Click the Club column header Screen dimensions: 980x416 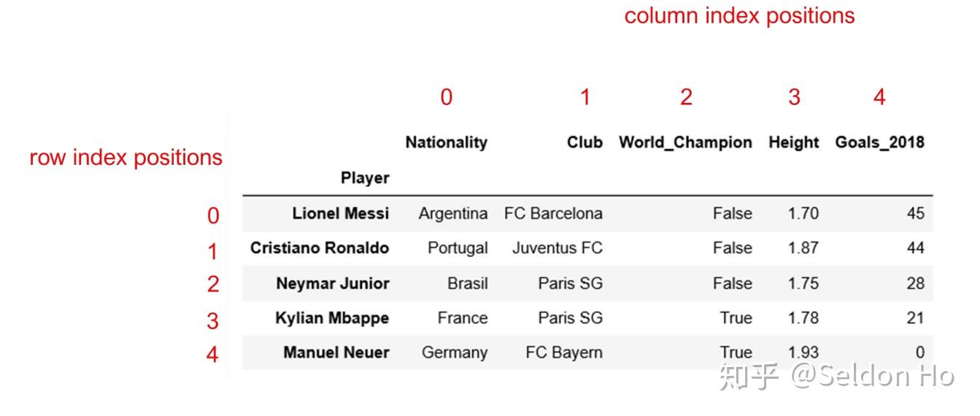point(584,142)
